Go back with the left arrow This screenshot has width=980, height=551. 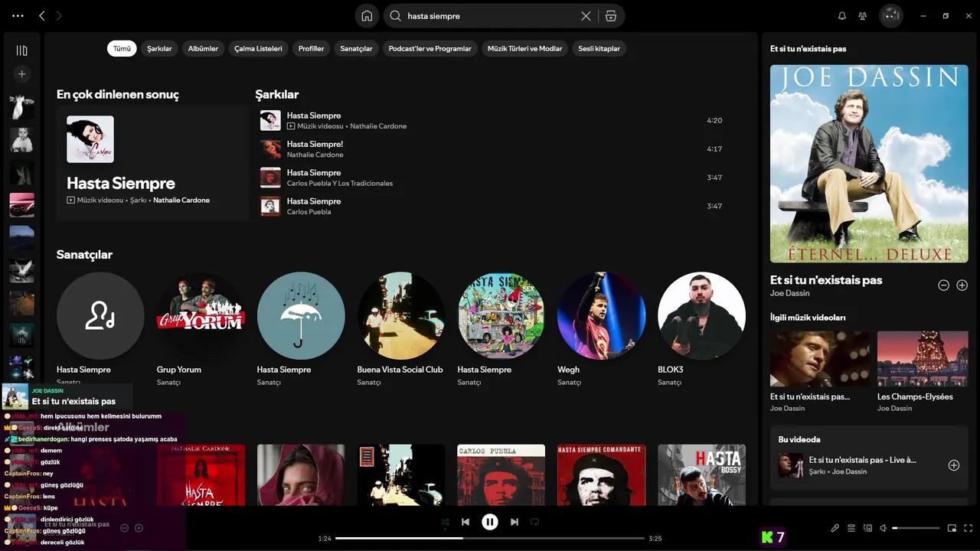coord(42,15)
